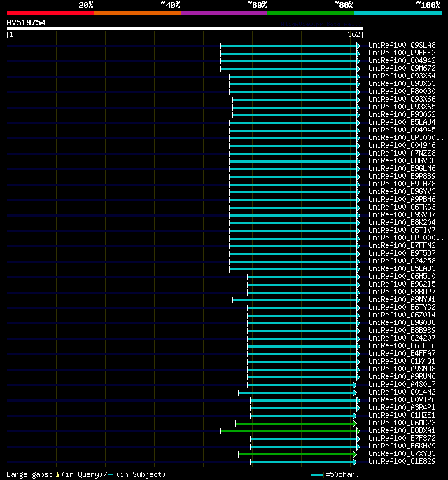Click the UniRef100_Q6MC23 label
Viewport: 448px width, 480px height.
click(402, 423)
